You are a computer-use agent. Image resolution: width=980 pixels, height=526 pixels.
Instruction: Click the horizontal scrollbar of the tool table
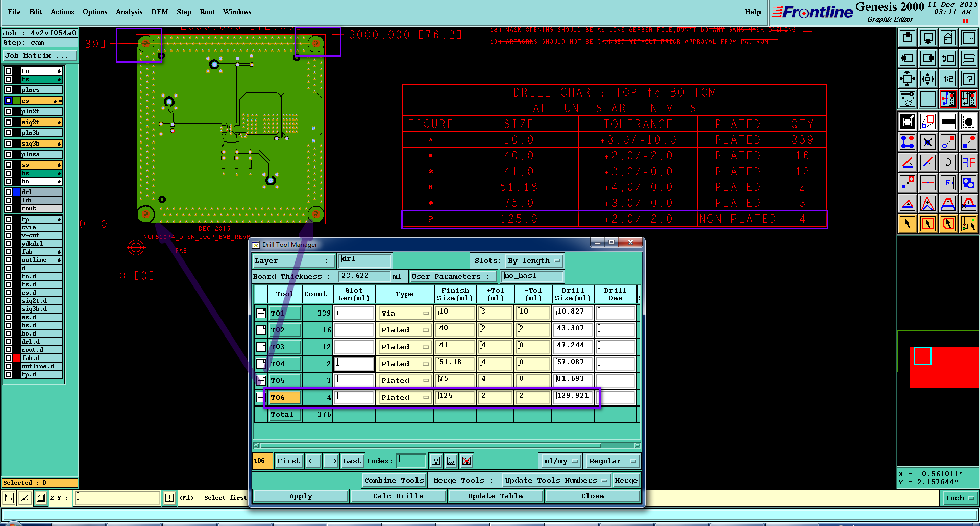pyautogui.click(x=447, y=445)
